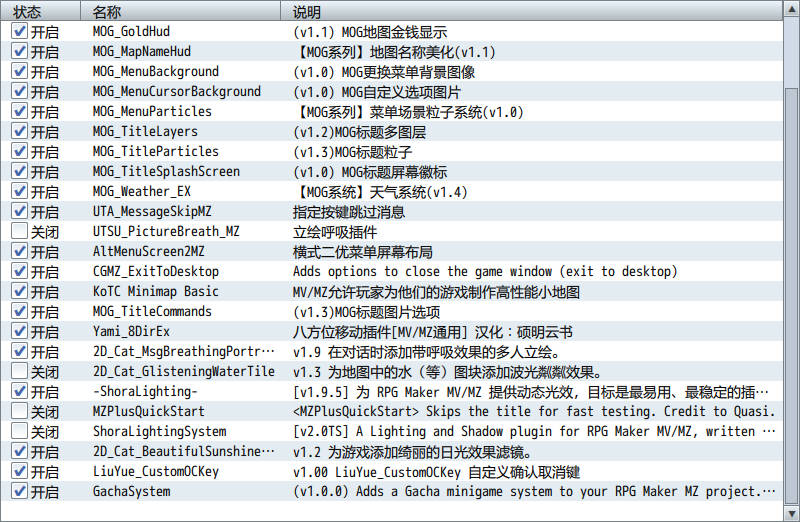
Task: Check the MZPlusQuickStart checkbox
Action: click(19, 411)
